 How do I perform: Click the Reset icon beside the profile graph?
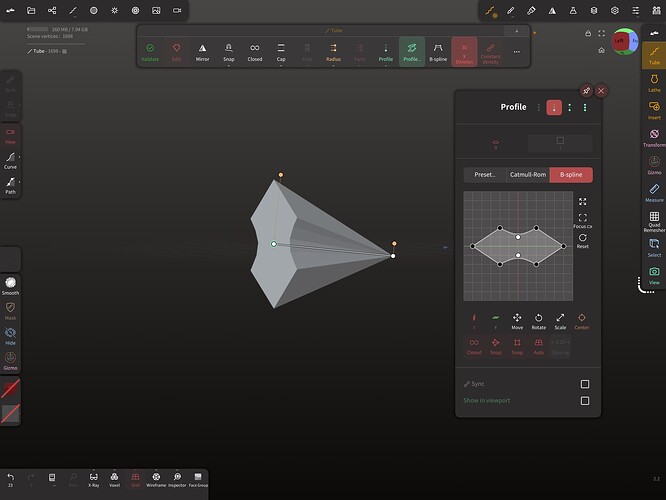tap(583, 240)
